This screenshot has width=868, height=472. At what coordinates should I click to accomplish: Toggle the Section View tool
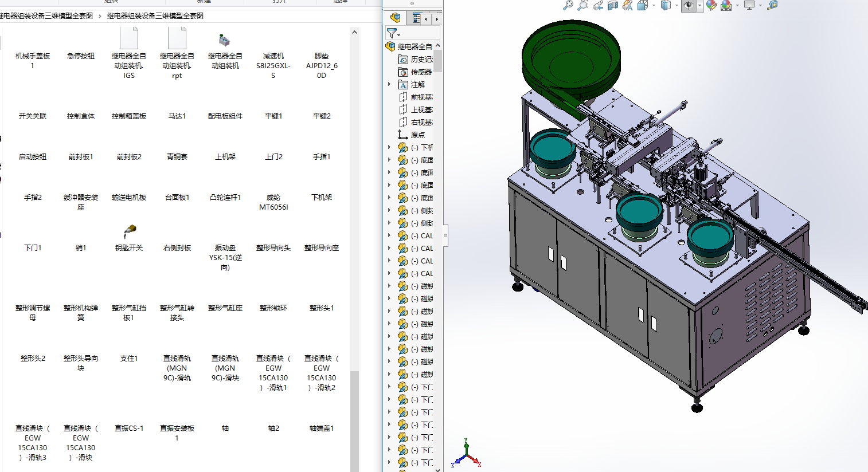tap(613, 5)
